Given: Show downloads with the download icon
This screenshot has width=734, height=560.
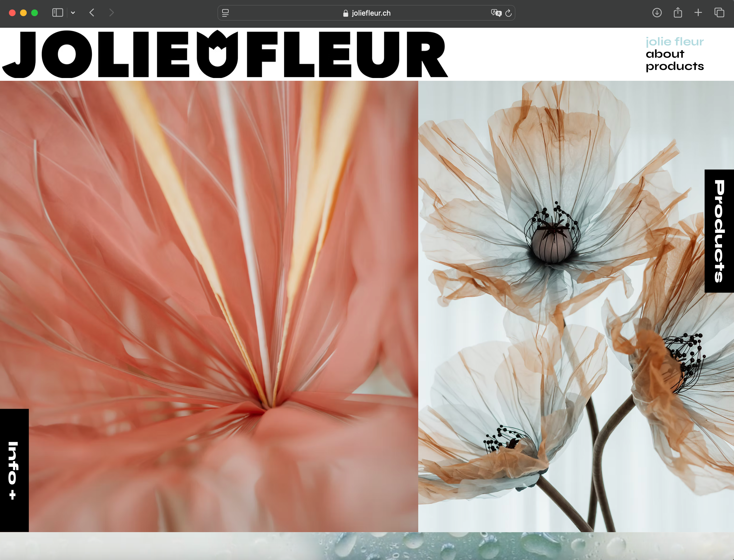Looking at the screenshot, I should tap(657, 13).
